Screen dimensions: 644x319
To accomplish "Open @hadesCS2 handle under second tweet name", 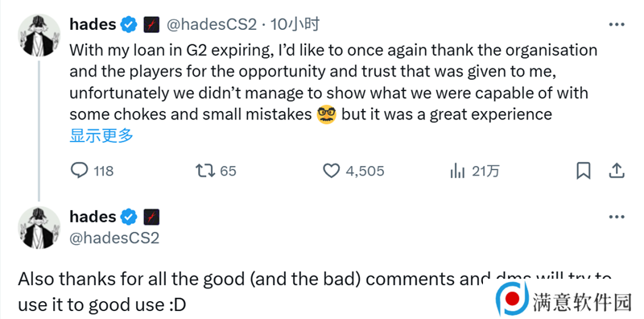I will coord(114,238).
